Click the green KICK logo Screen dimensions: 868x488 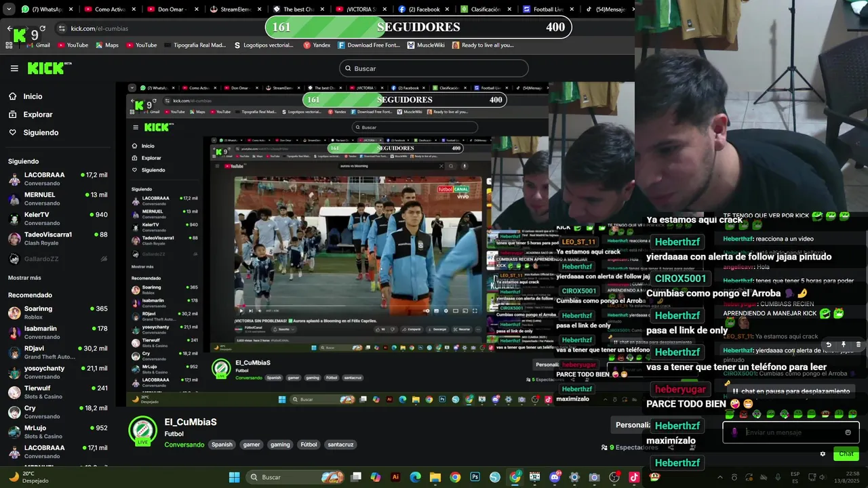[49, 68]
